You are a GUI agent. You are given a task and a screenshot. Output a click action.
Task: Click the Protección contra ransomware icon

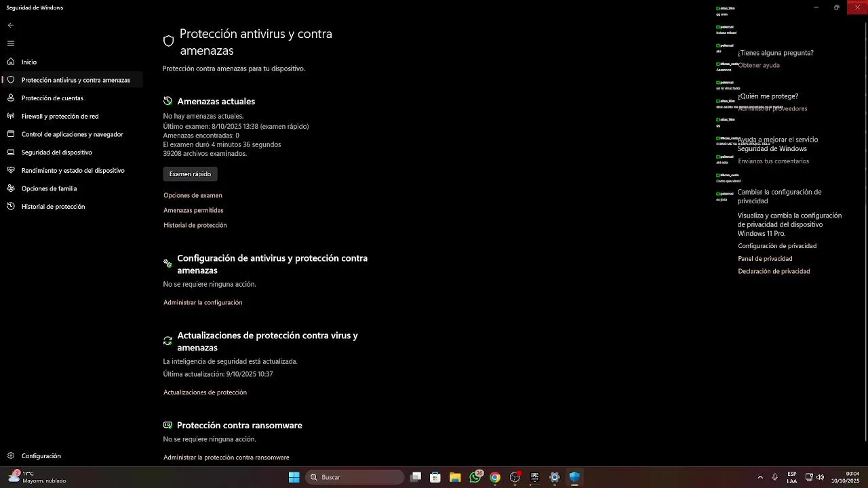[167, 425]
